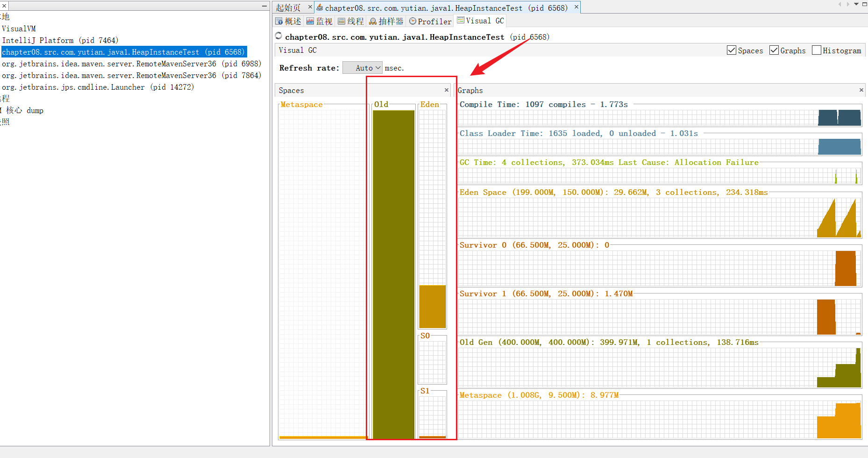This screenshot has width=868, height=458.
Task: Open the Refresh rate Auto dropdown
Action: (x=363, y=68)
